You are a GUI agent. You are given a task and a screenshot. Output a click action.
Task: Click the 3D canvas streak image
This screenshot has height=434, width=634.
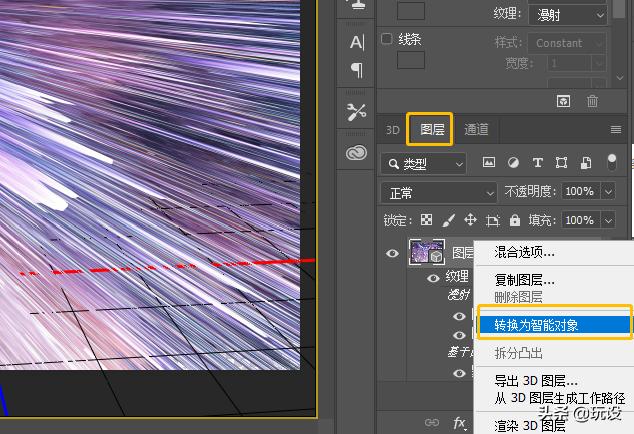150,185
